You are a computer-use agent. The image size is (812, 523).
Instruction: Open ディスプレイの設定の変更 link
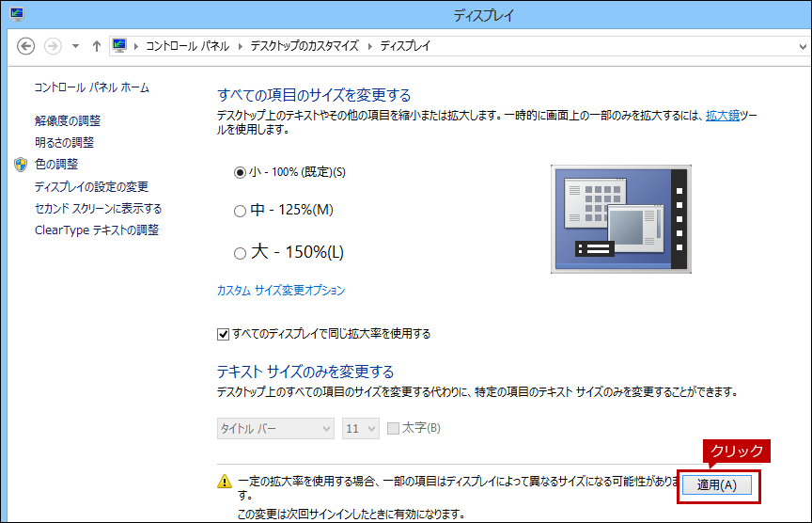92,186
